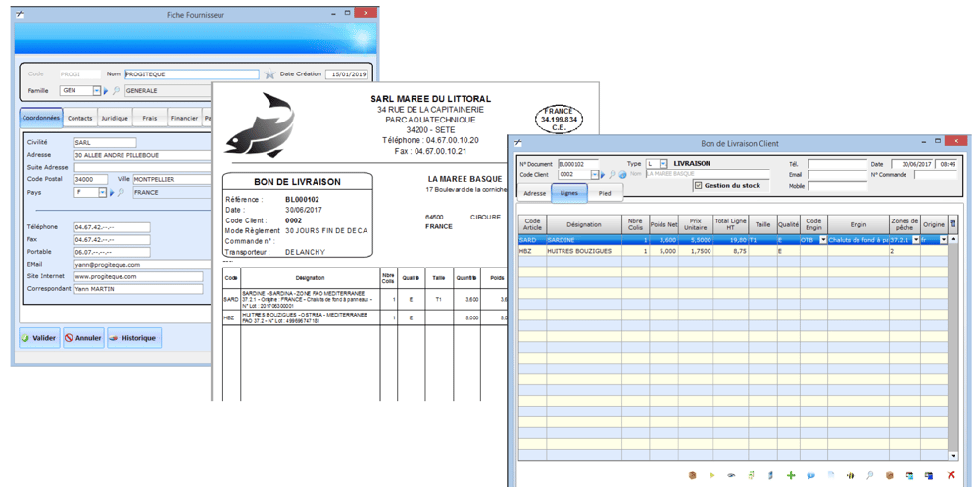Screen dimensions: 980x487
Task: Click the Valider button
Action: (39, 338)
